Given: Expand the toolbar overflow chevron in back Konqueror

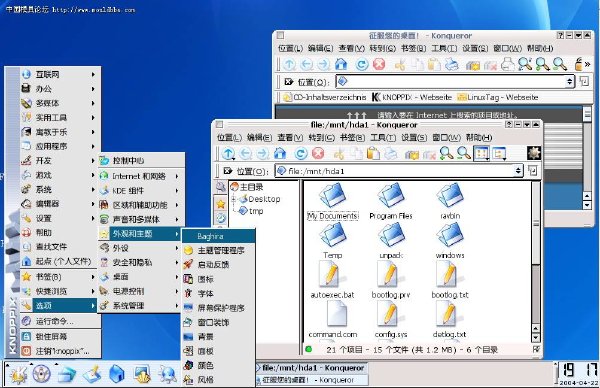Looking at the screenshot, I should (587, 64).
